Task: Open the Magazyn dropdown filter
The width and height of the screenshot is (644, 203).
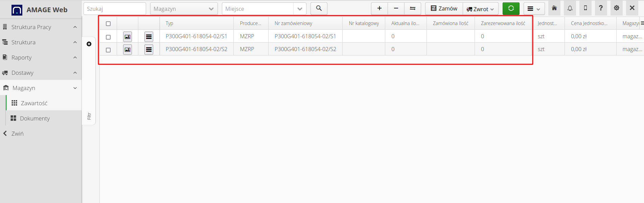Action: click(x=184, y=9)
